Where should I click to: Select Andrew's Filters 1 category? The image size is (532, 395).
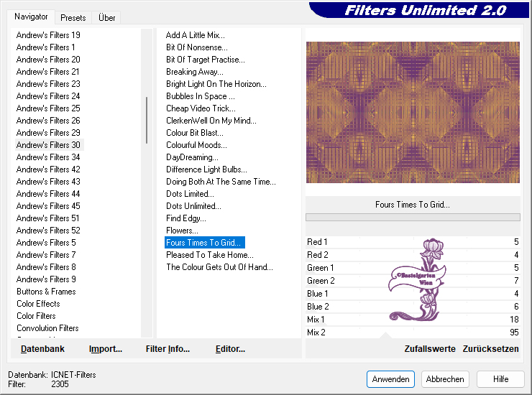pos(45,47)
